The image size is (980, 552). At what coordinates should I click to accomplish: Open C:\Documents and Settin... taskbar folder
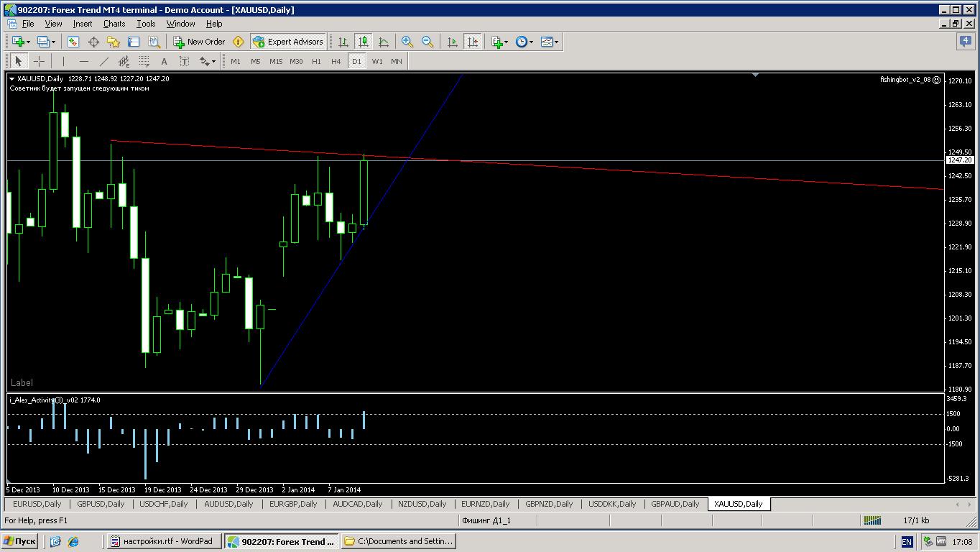pyautogui.click(x=398, y=541)
